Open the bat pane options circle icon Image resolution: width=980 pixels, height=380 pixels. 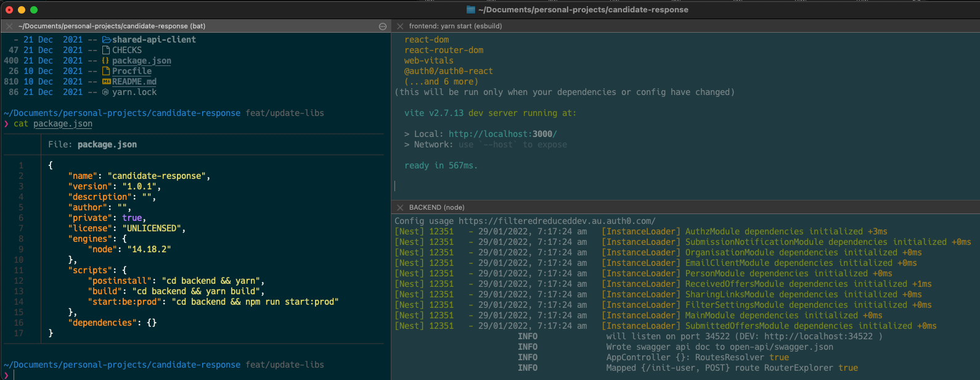click(383, 27)
